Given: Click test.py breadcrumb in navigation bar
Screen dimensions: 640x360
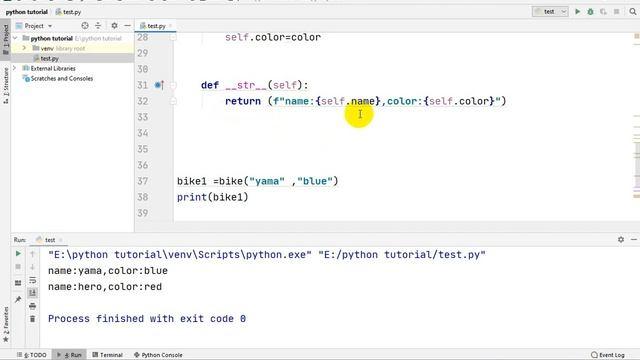Looking at the screenshot, I should click(69, 12).
